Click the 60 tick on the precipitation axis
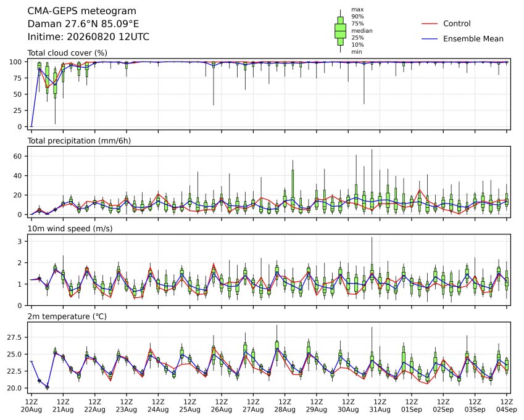 pos(18,156)
